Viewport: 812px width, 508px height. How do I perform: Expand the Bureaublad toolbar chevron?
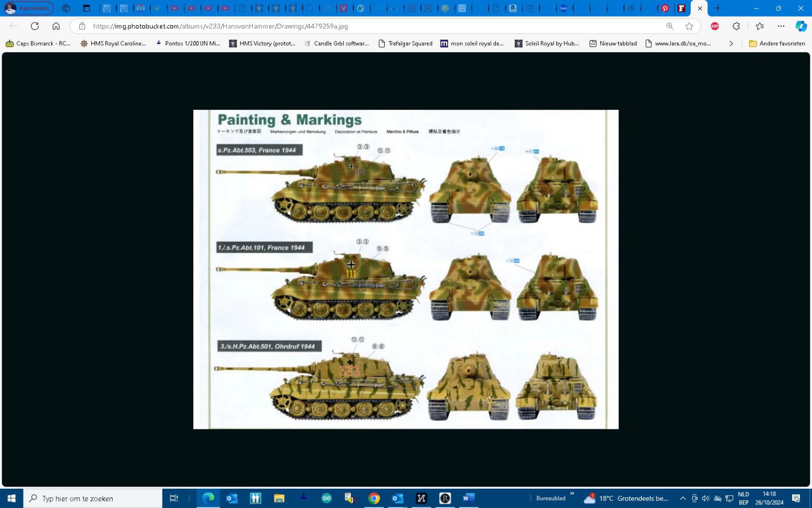click(x=572, y=494)
